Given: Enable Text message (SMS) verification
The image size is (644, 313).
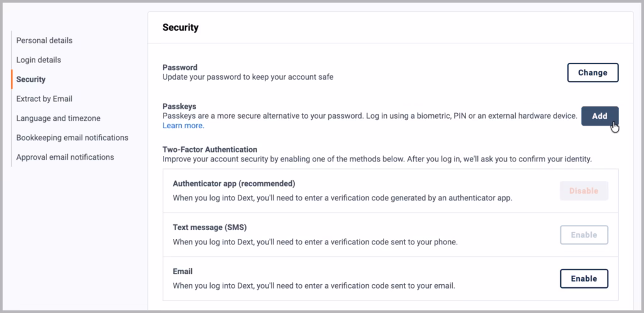Looking at the screenshot, I should (584, 235).
